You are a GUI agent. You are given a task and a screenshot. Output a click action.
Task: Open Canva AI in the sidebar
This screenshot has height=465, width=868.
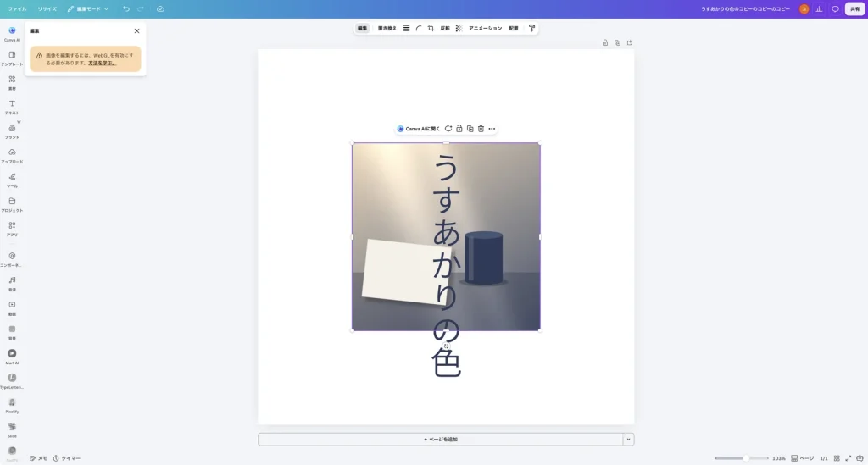pos(12,34)
